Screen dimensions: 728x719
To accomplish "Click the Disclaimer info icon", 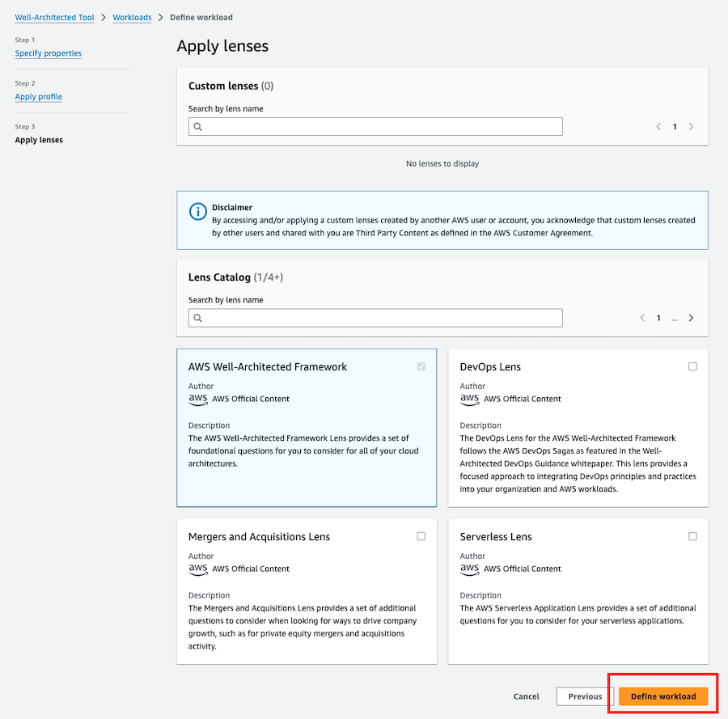I will coord(198,212).
